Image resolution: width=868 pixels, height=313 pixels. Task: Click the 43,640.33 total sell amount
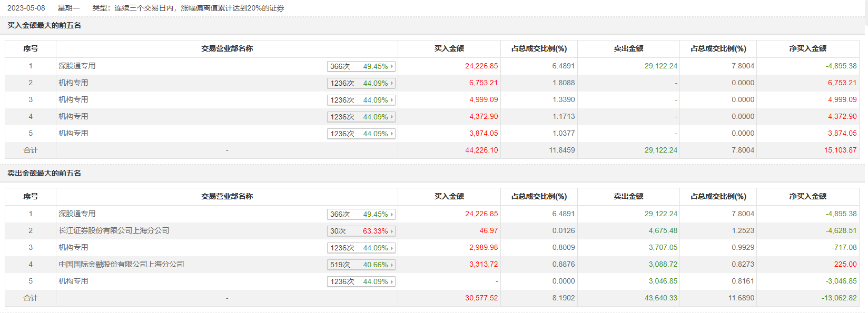[x=660, y=298]
